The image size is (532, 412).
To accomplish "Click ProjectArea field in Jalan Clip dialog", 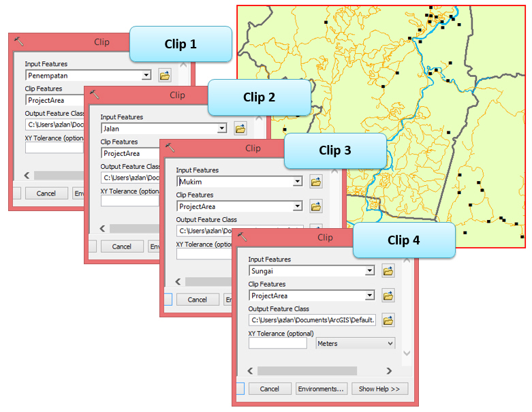I will [x=130, y=153].
